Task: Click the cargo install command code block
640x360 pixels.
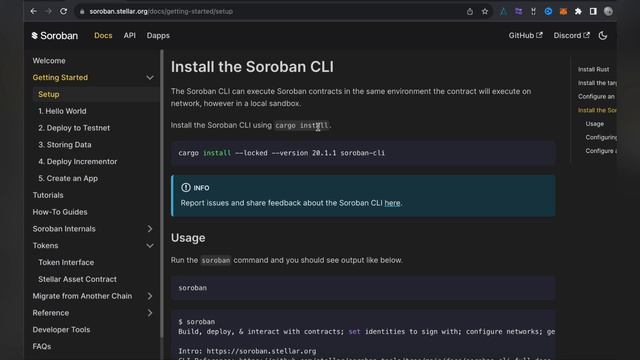Action: (363, 153)
